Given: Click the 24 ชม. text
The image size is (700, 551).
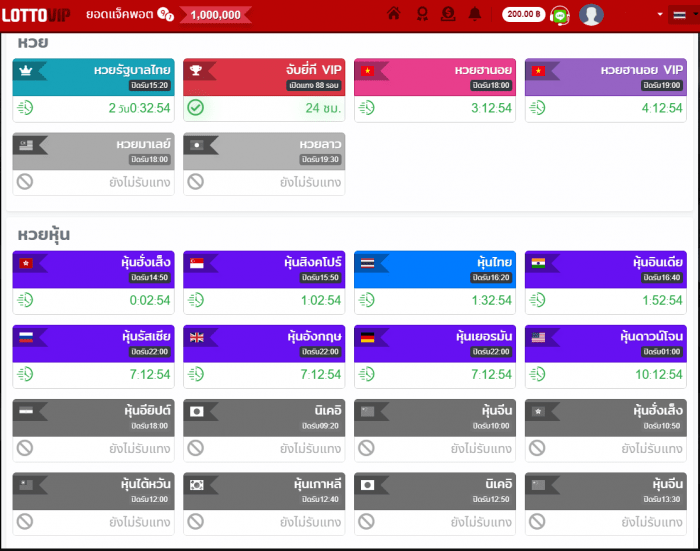Looking at the screenshot, I should [323, 108].
